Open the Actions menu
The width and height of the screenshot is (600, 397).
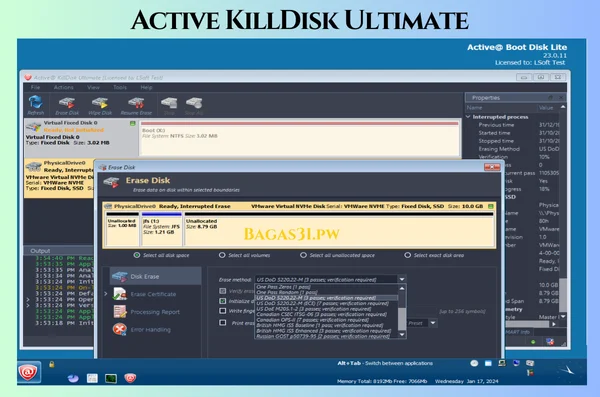tap(64, 87)
